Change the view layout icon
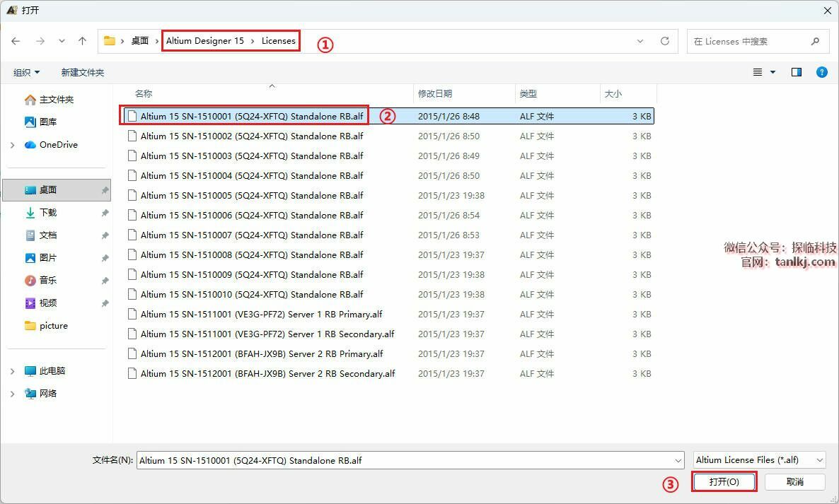This screenshot has width=839, height=504. click(x=758, y=72)
